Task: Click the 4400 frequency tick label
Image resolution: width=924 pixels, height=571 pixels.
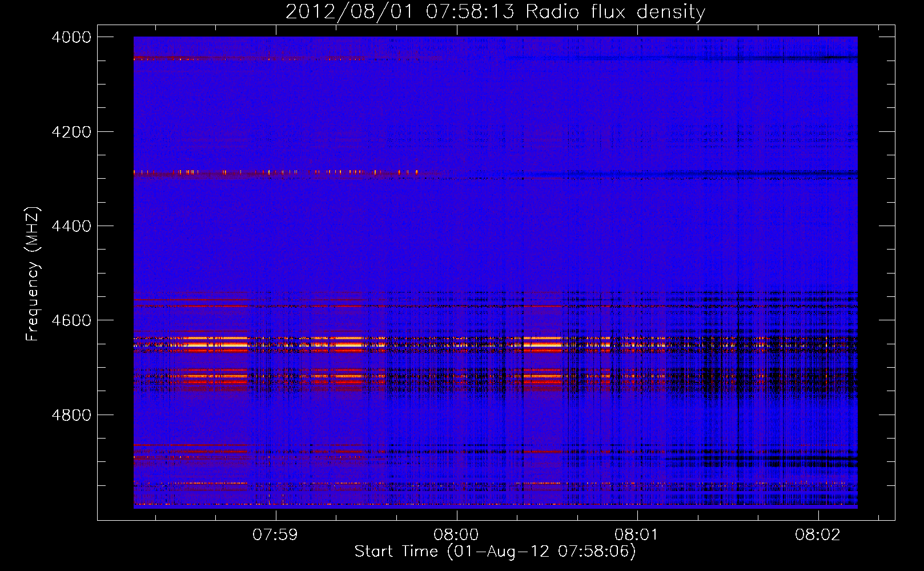Action: (71, 226)
